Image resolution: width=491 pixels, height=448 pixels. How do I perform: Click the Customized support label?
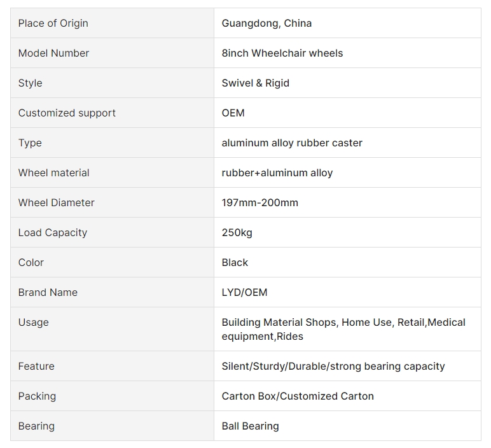click(67, 113)
